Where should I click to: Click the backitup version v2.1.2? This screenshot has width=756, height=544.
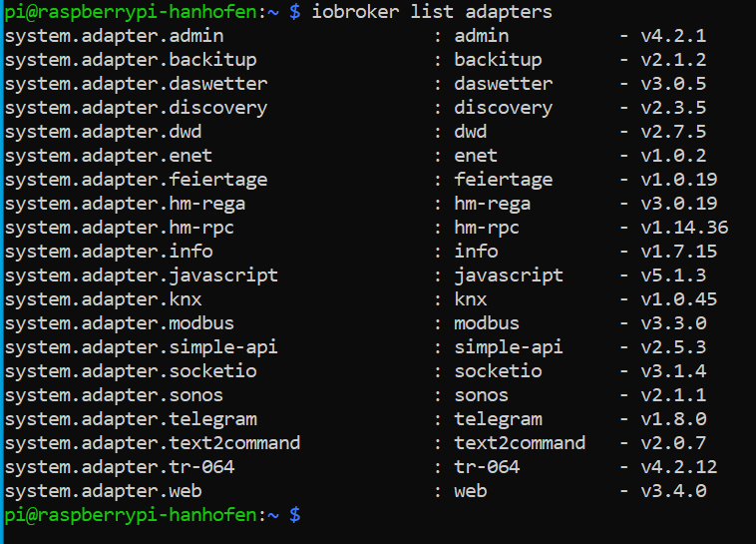pos(673,60)
